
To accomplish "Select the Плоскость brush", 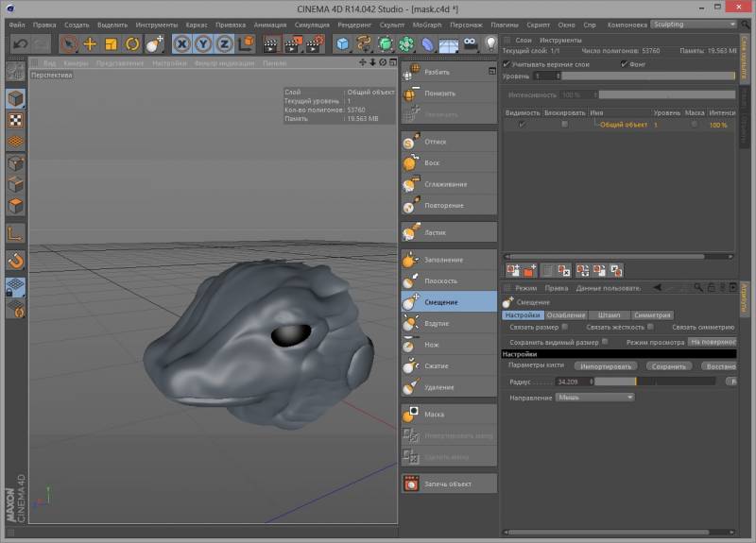I will [x=449, y=280].
